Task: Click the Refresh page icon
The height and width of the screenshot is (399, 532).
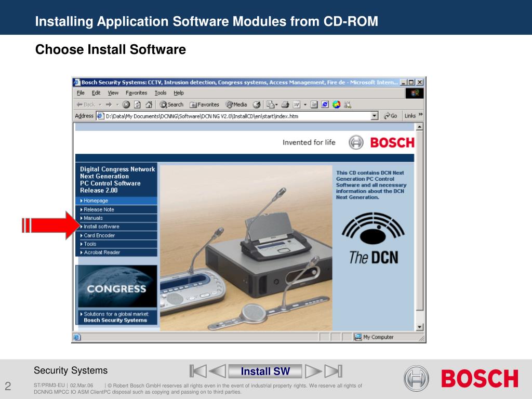Action: coord(137,104)
